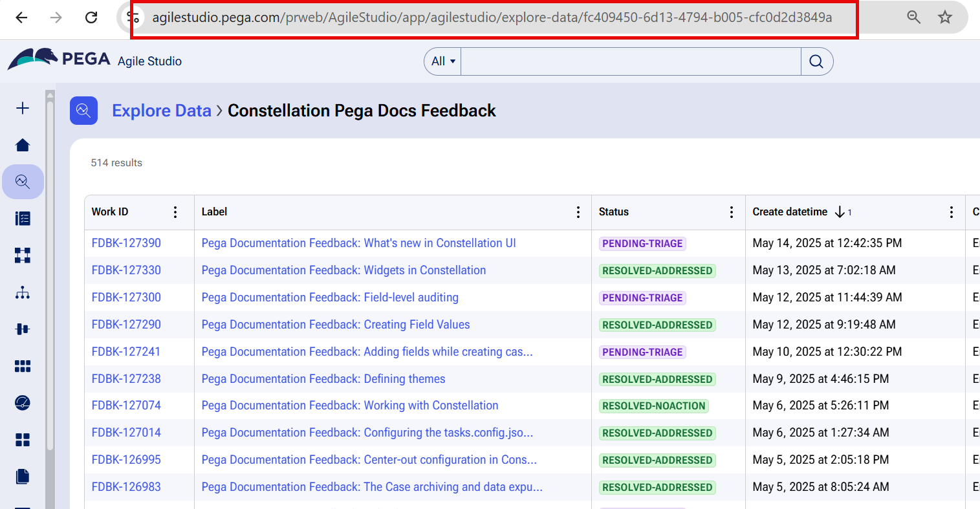
Task: Open feedback 'The Case archiving and data expu...'
Action: (x=372, y=487)
